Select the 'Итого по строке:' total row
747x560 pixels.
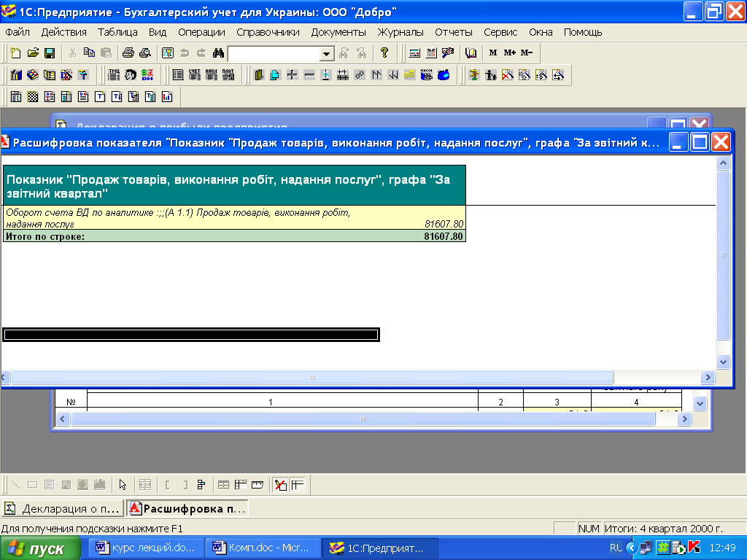point(234,236)
